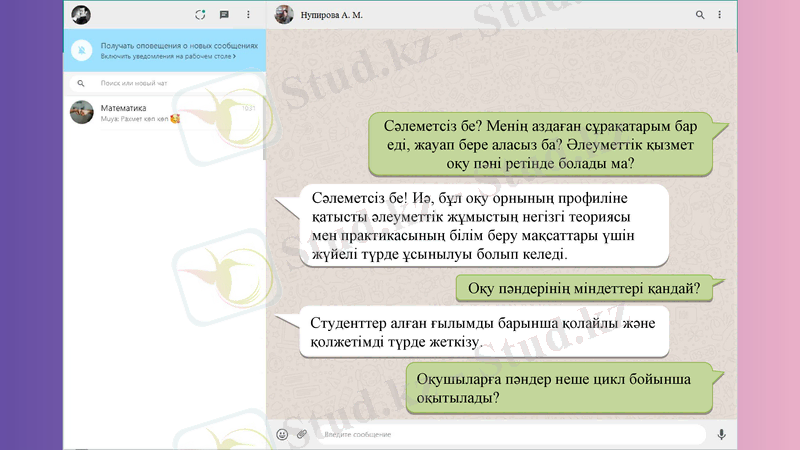Click the 'Оқу пәндерінің міндеттері қандай?' message

click(x=584, y=290)
